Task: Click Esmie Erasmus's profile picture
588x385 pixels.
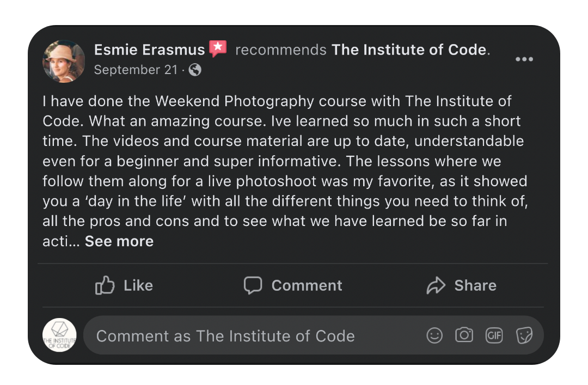Action: click(x=64, y=61)
